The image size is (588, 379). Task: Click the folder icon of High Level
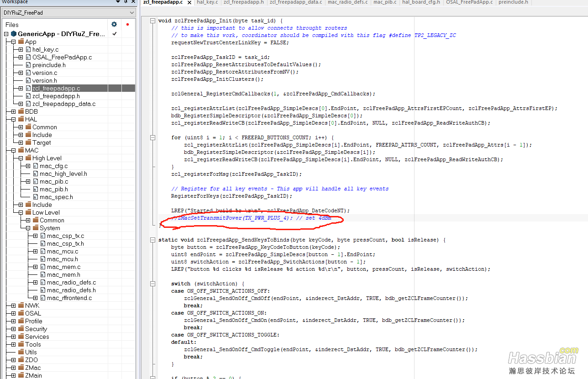[x=28, y=158]
